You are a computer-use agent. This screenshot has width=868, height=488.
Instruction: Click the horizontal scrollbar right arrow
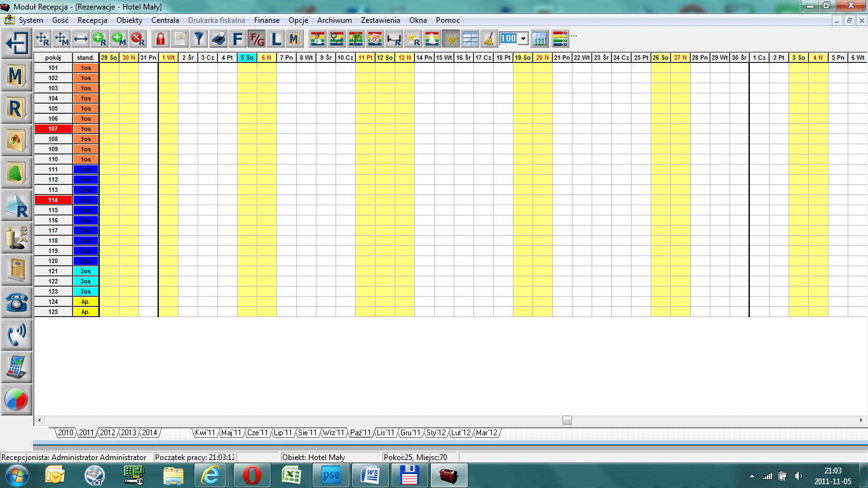pos(862,420)
